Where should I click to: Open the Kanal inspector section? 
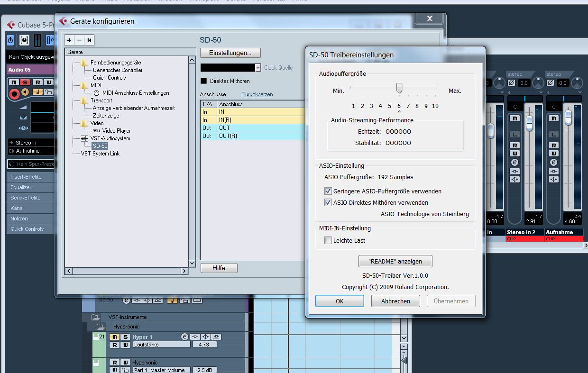[31, 208]
